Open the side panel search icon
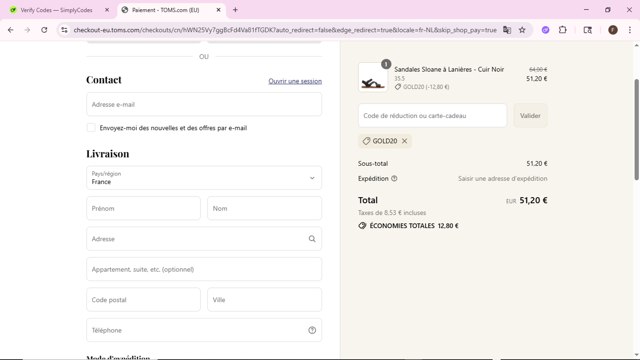 [x=588, y=30]
